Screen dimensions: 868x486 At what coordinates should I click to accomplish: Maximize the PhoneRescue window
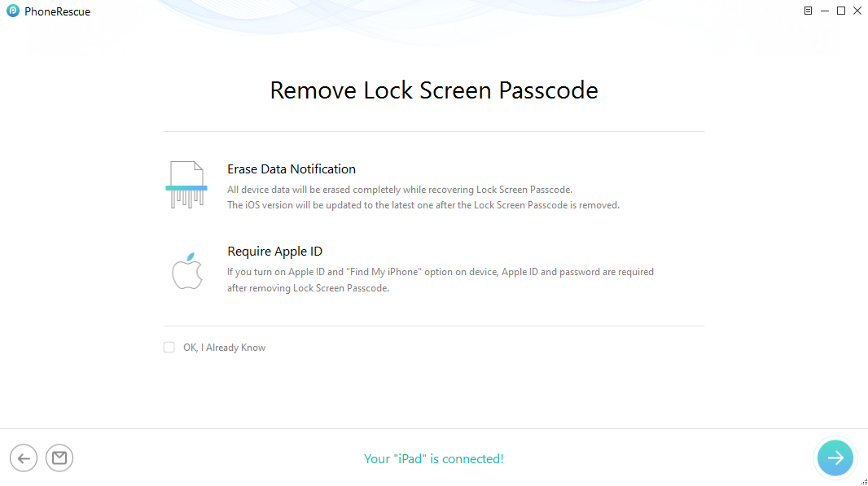(x=841, y=11)
